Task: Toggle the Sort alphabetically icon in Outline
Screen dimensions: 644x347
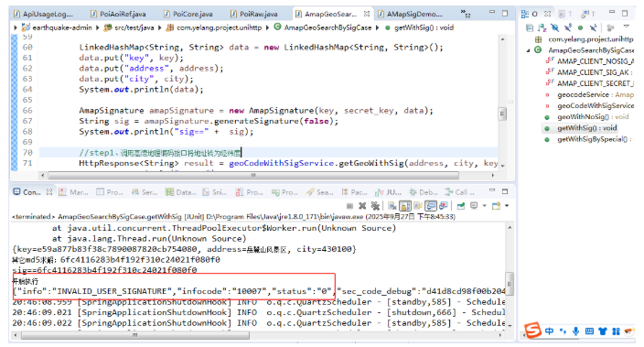Action: click(542, 28)
